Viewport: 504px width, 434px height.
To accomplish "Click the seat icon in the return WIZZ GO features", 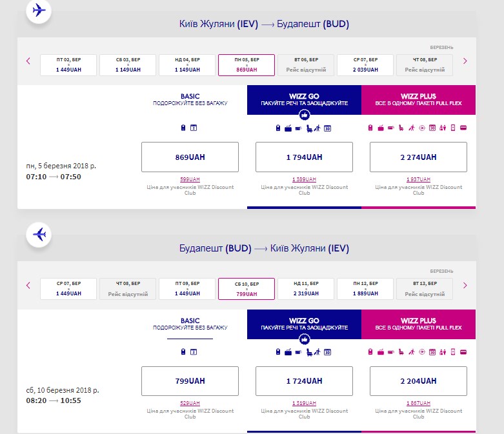I will pyautogui.click(x=307, y=352).
